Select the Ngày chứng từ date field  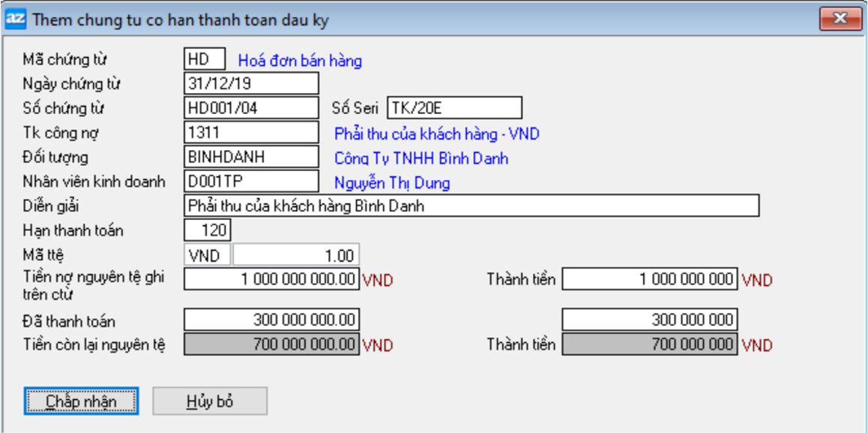pos(250,83)
